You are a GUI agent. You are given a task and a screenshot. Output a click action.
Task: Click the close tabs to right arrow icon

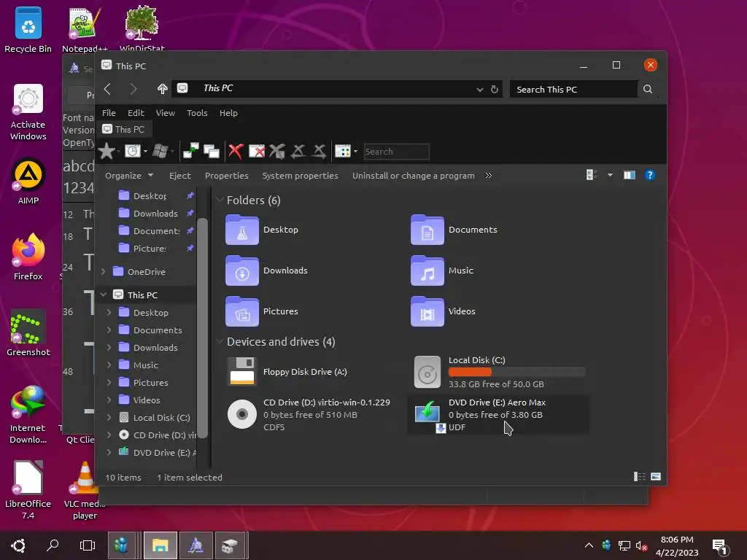click(320, 152)
